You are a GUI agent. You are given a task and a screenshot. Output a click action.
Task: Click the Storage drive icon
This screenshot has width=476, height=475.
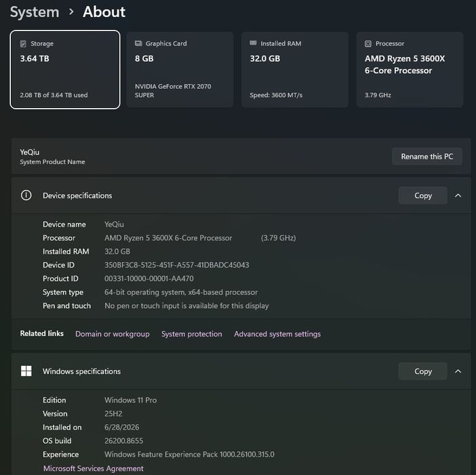point(23,43)
